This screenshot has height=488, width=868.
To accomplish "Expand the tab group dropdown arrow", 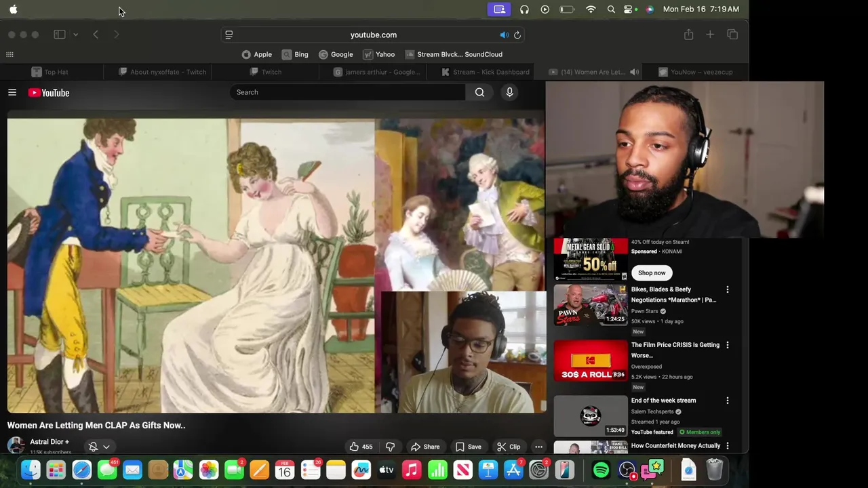I will pyautogui.click(x=75, y=35).
